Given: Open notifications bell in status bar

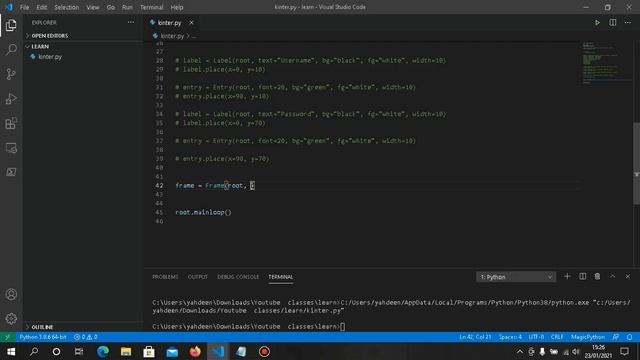Looking at the screenshot, I should pyautogui.click(x=629, y=337).
